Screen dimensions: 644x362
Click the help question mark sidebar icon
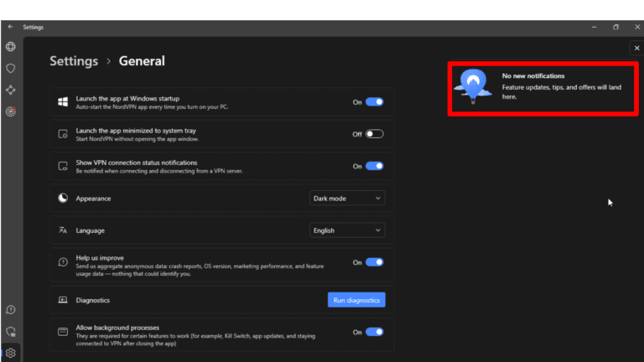11,310
